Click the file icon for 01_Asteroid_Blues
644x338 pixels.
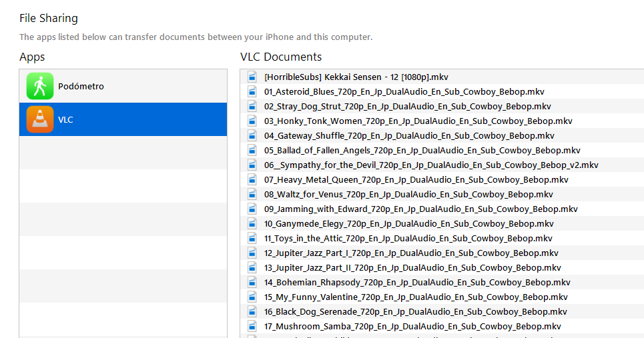point(252,91)
